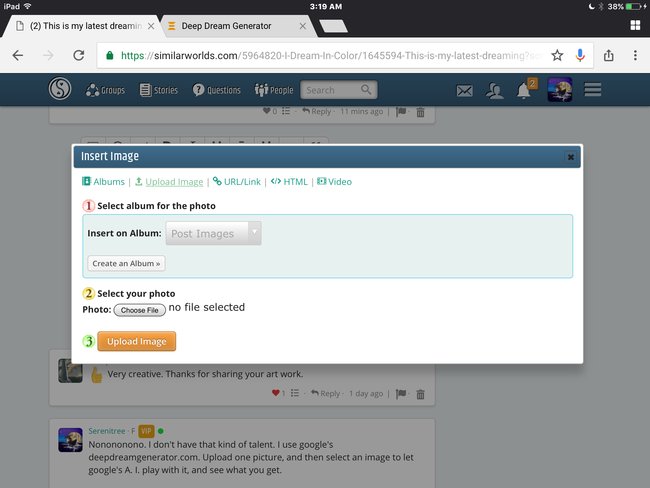Open the Stories navigation item
650x488 pixels.
point(159,90)
